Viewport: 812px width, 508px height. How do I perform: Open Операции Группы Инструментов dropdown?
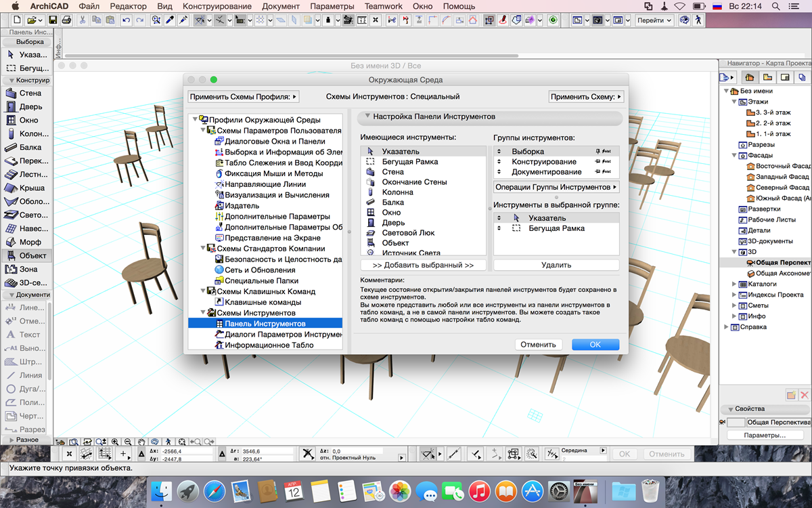point(556,187)
